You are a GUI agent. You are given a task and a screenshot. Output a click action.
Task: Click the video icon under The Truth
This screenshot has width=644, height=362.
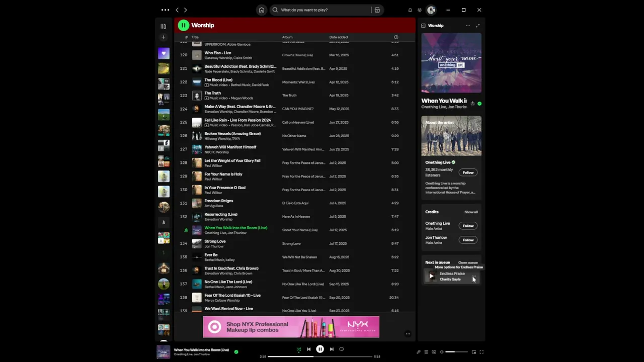pyautogui.click(x=206, y=98)
